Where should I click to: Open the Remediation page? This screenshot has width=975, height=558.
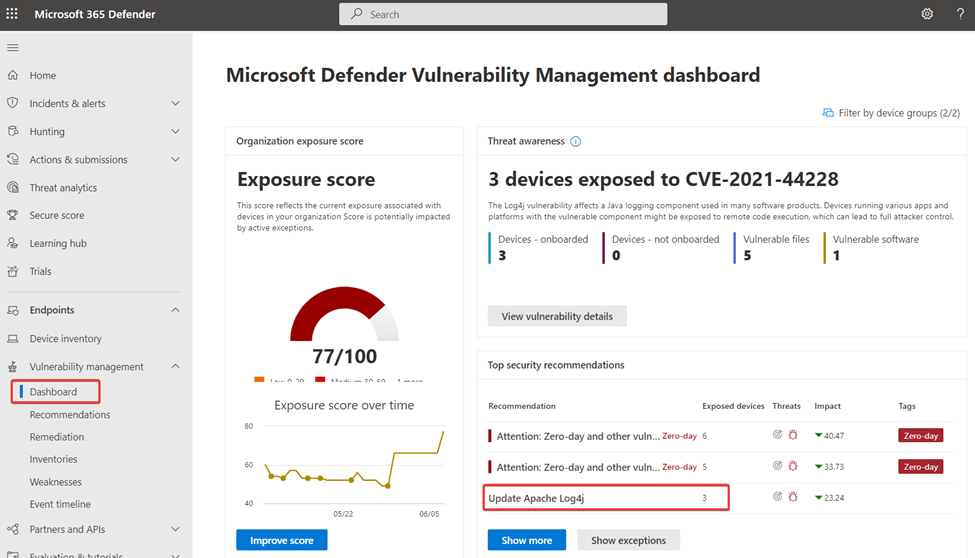(x=57, y=437)
